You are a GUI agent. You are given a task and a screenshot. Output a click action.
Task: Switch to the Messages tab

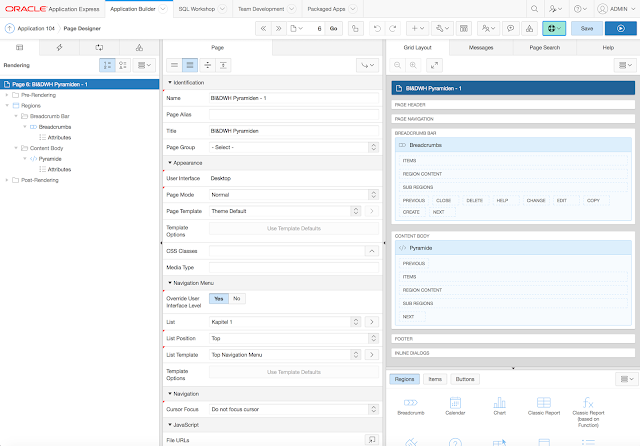click(x=480, y=48)
